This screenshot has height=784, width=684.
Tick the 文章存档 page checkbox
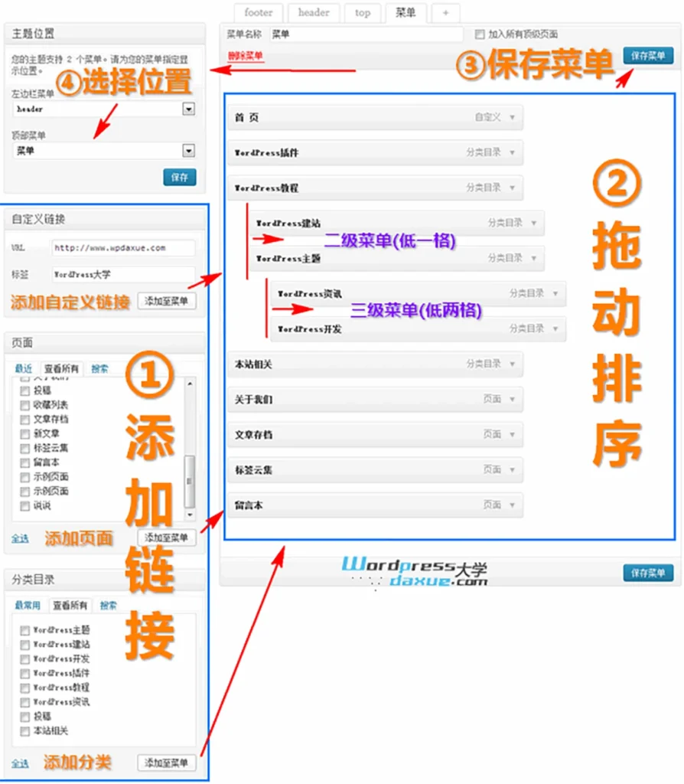tap(25, 420)
